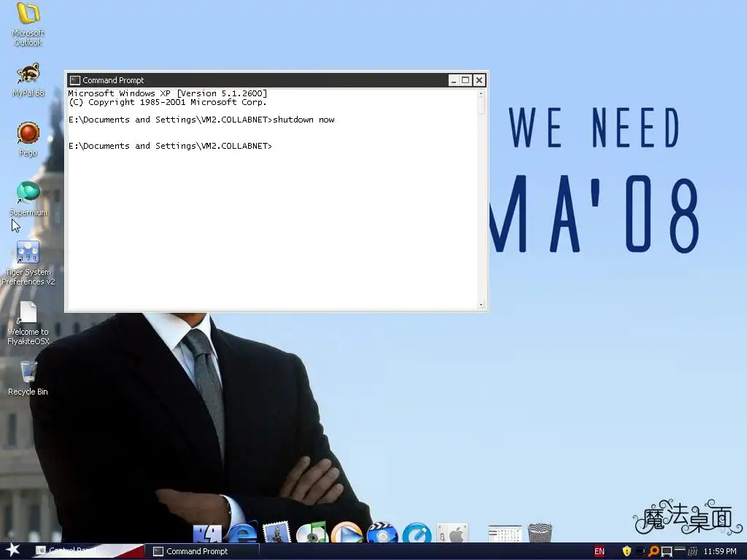Open the Apple System Preferences dock icon

coord(452,533)
